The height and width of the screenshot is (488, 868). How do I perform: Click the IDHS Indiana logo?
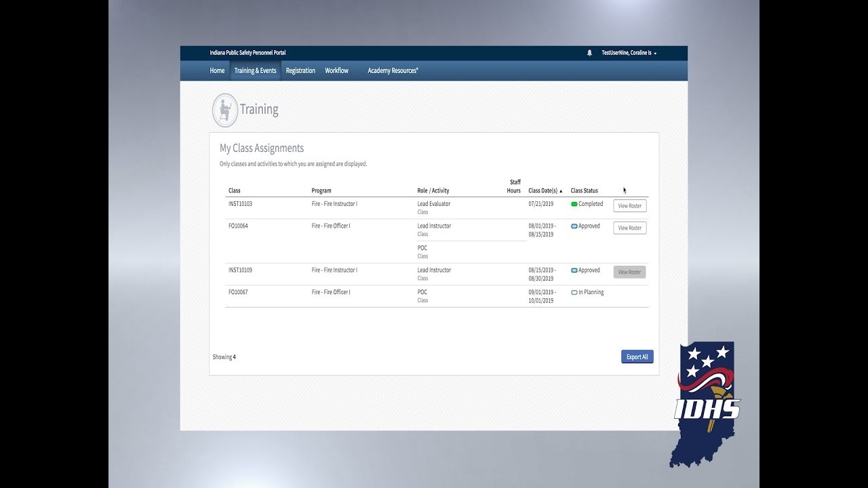click(707, 405)
